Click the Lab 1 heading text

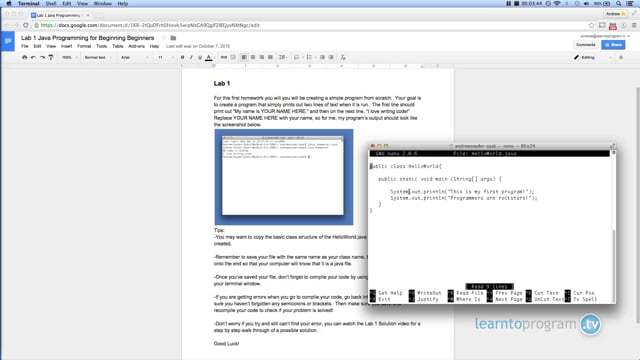222,83
